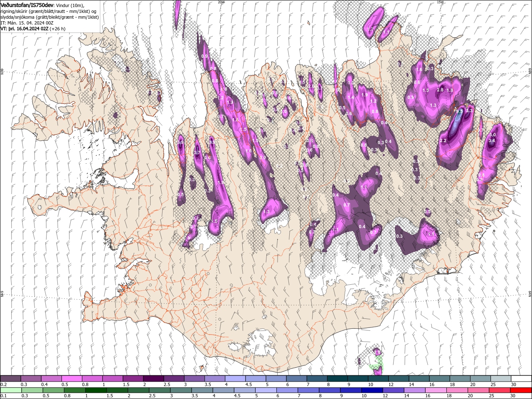532x399 pixels.
Task: Select rain legend swatch between 10 and 12
Action: (373, 390)
